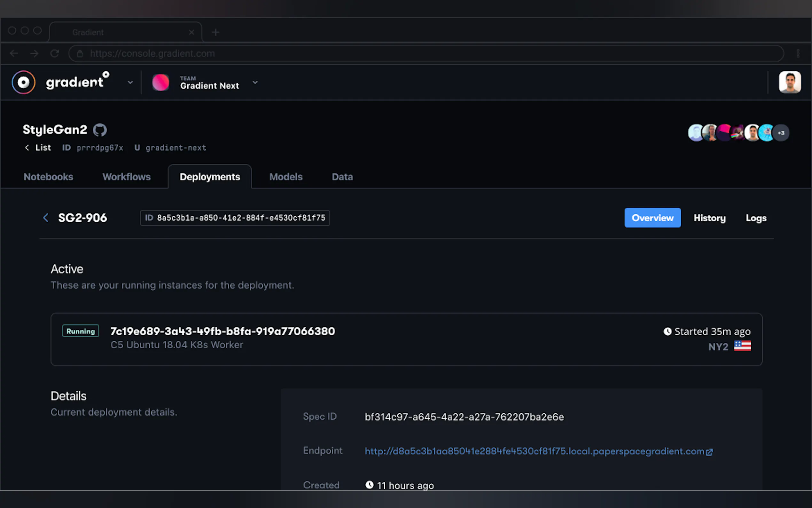The width and height of the screenshot is (812, 508).
Task: Click the browser back arrow
Action: coord(14,53)
